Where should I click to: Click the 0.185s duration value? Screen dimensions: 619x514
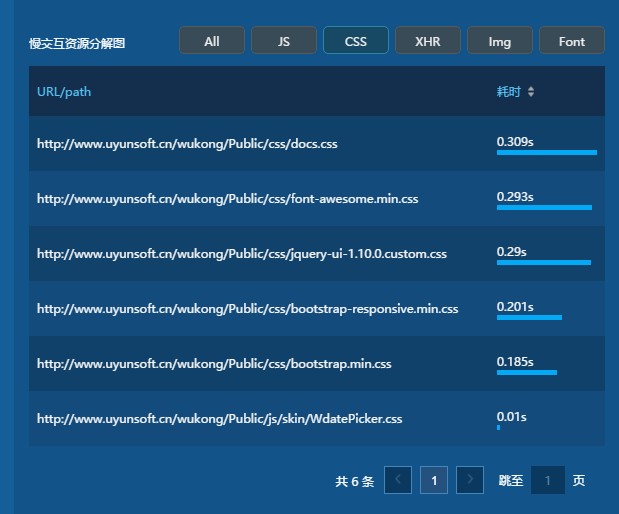pyautogui.click(x=515, y=361)
